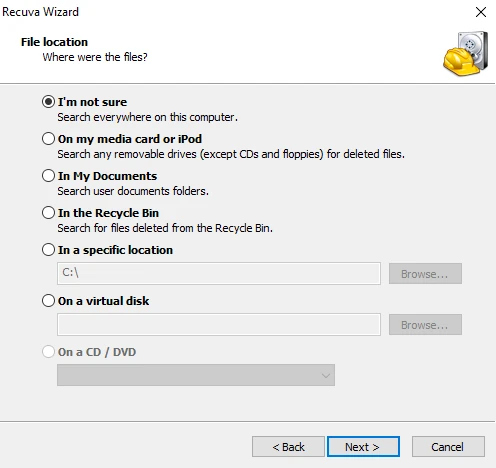Click the specific location path field showing C:\
Image resolution: width=496 pixels, height=468 pixels.
click(219, 273)
